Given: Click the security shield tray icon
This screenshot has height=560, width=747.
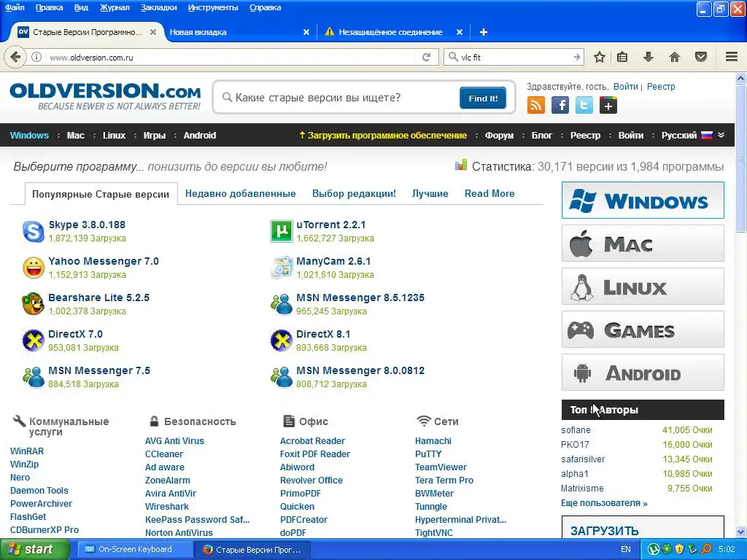Looking at the screenshot, I should (x=679, y=550).
